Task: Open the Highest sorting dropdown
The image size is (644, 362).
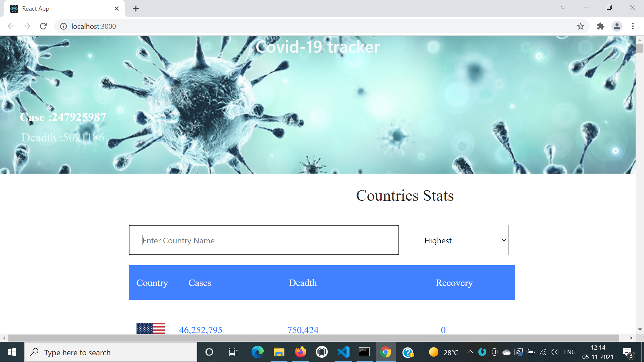Action: pos(460,240)
